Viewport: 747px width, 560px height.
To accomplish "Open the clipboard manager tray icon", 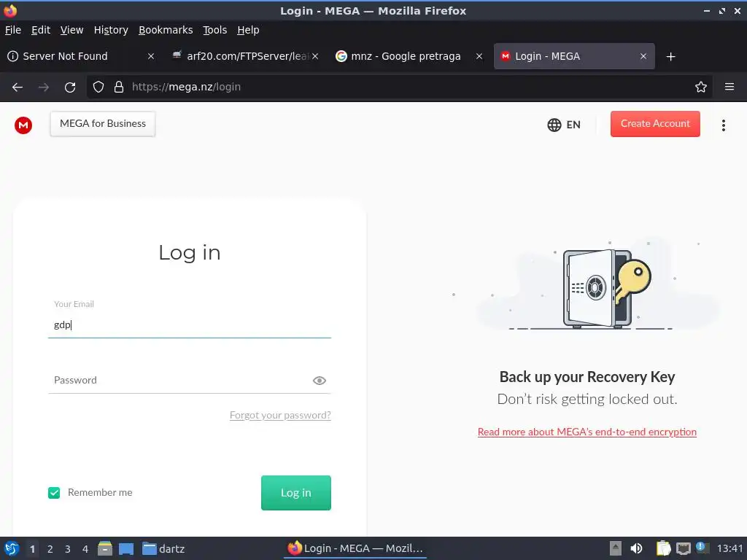I will click(x=663, y=548).
